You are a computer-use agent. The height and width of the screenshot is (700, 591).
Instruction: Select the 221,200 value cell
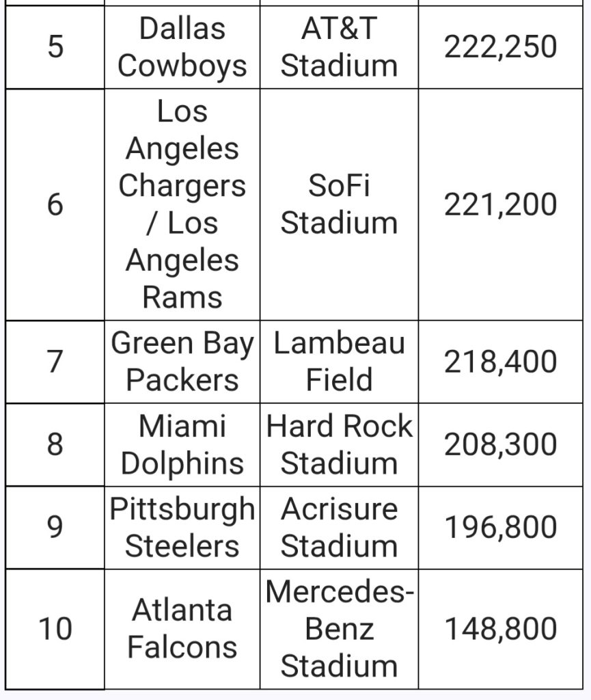tap(500, 204)
